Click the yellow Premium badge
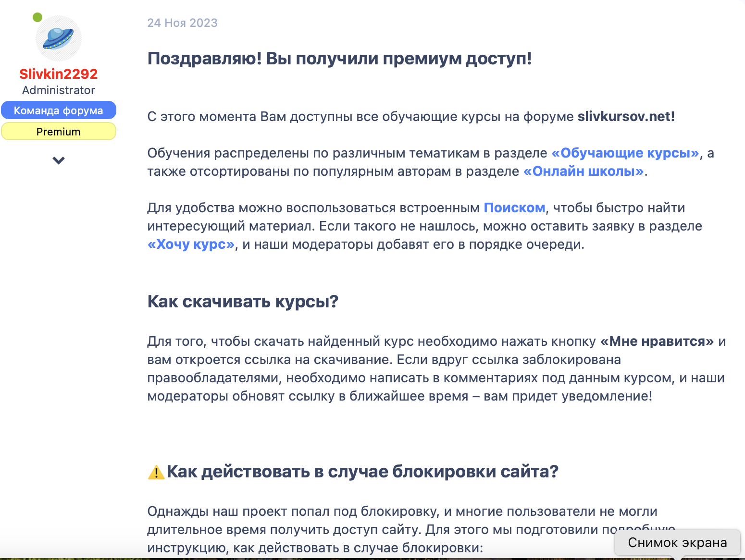This screenshot has width=745, height=560. (x=59, y=132)
